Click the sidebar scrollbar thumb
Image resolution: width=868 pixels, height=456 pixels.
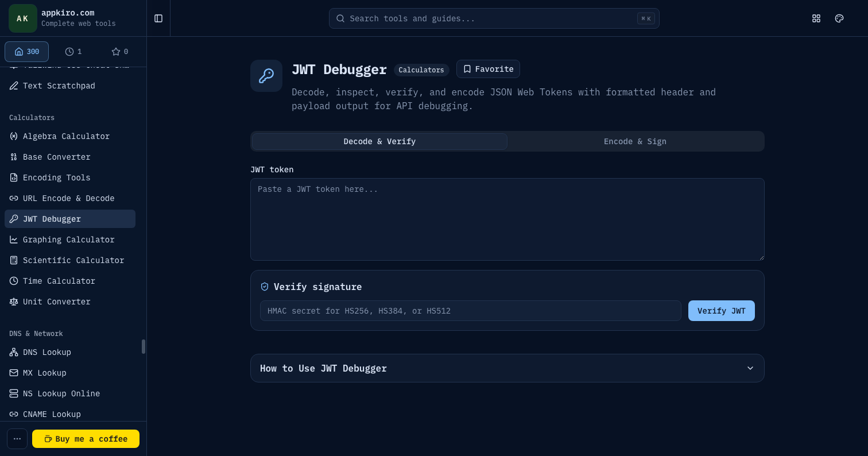(x=144, y=346)
